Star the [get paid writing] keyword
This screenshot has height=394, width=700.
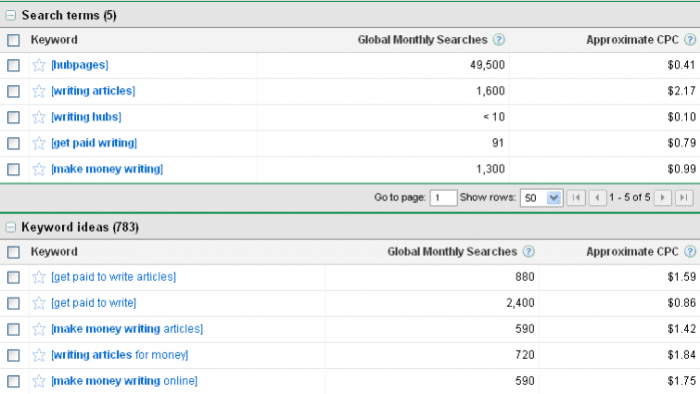pos(39,143)
